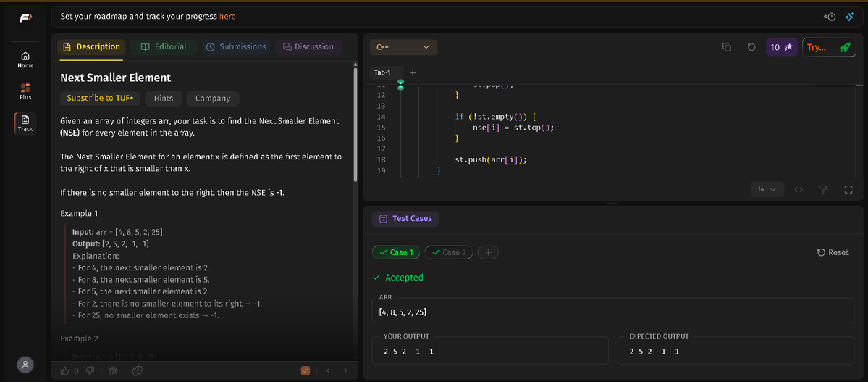Like the problem with thumbs up

tap(64, 370)
